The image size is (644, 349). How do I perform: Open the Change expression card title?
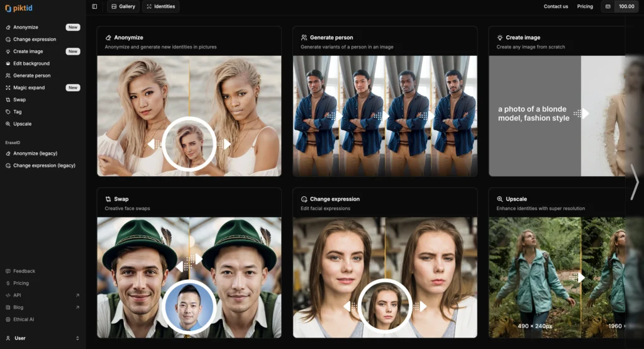(335, 199)
